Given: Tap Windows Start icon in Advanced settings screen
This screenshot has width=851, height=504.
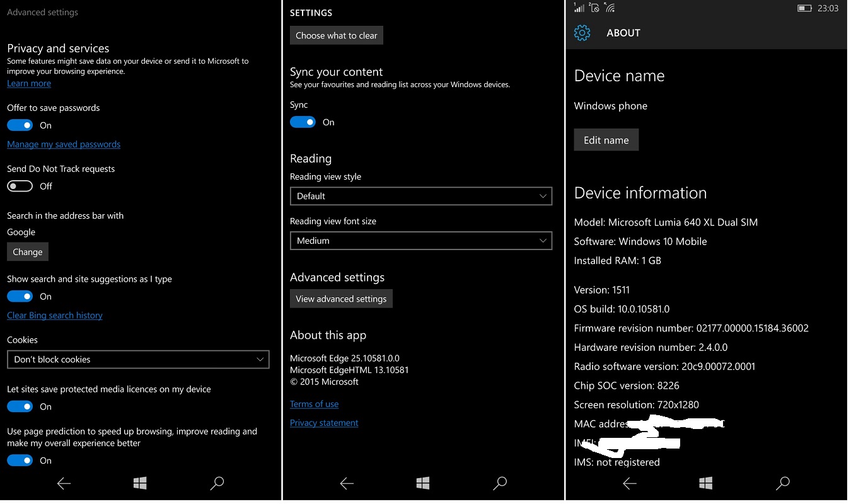Looking at the screenshot, I should (140, 483).
